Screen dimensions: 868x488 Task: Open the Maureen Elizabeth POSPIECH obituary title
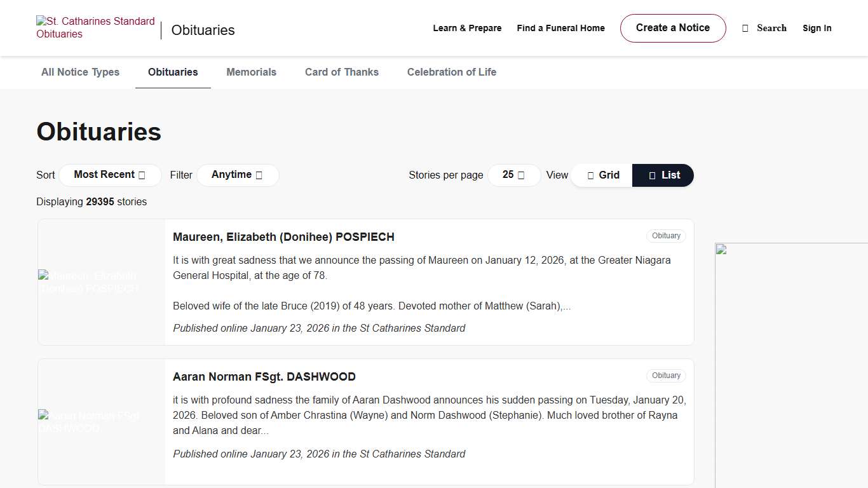(283, 237)
